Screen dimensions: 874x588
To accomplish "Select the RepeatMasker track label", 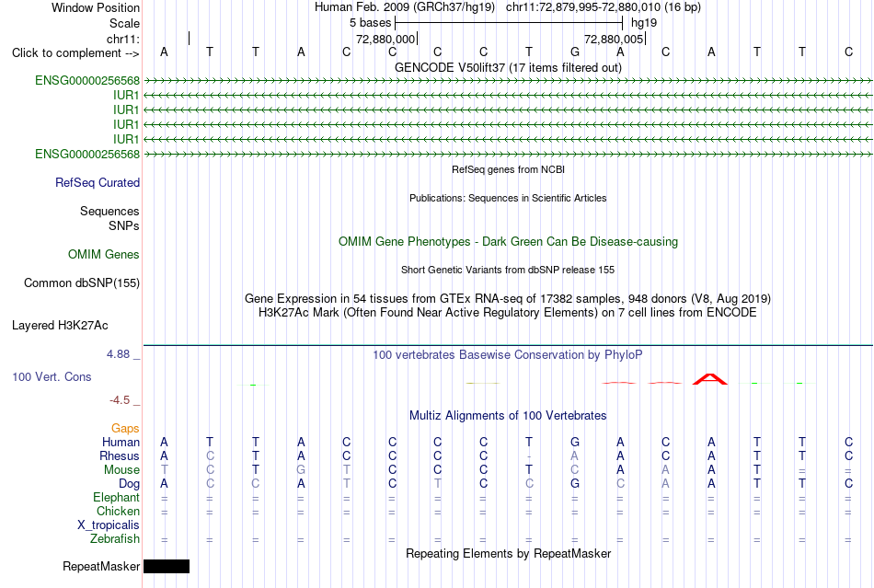I will [101, 566].
